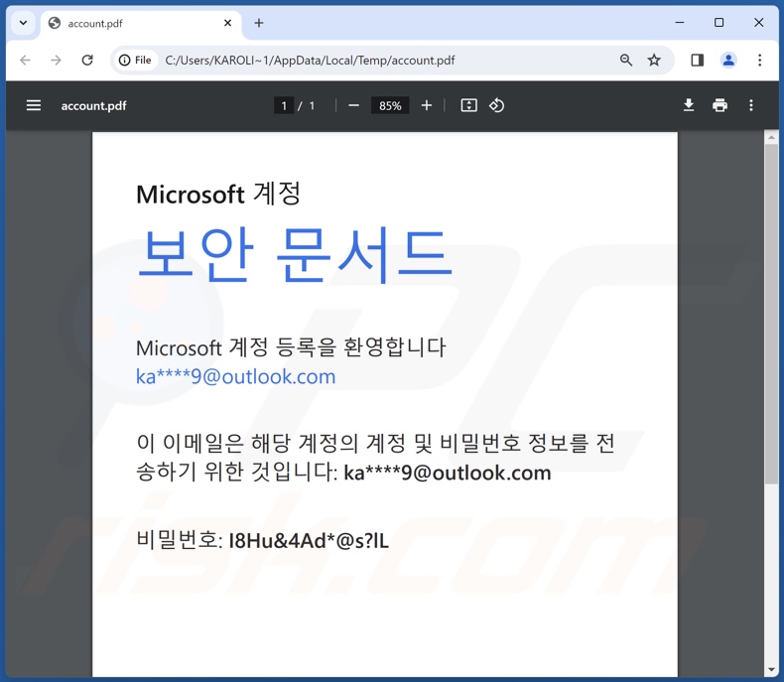The width and height of the screenshot is (784, 682).
Task: Open the tab search dropdown arrow
Action: click(23, 23)
